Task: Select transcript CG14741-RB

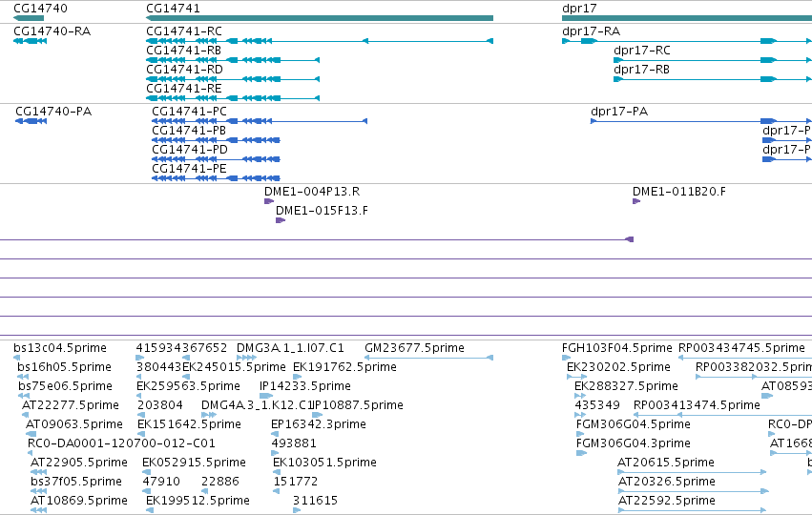Action: coord(183,51)
